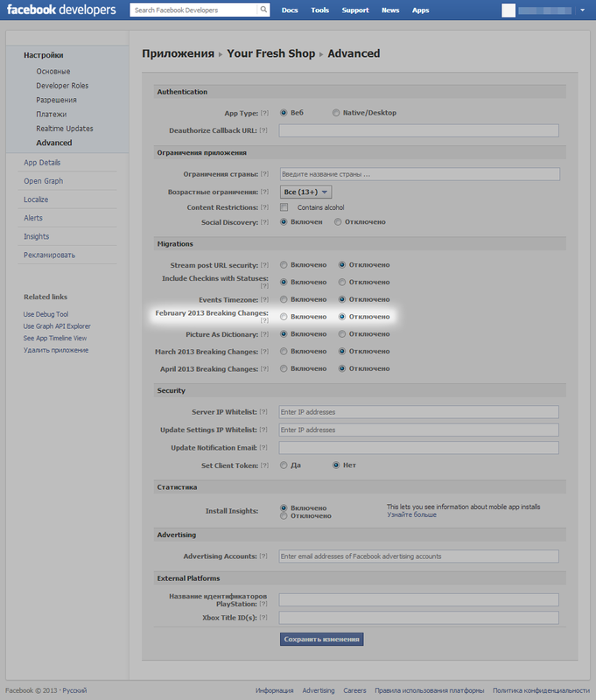Viewport: 596px width, 700px height.
Task: Open Alerts in sidebar
Action: 33,218
